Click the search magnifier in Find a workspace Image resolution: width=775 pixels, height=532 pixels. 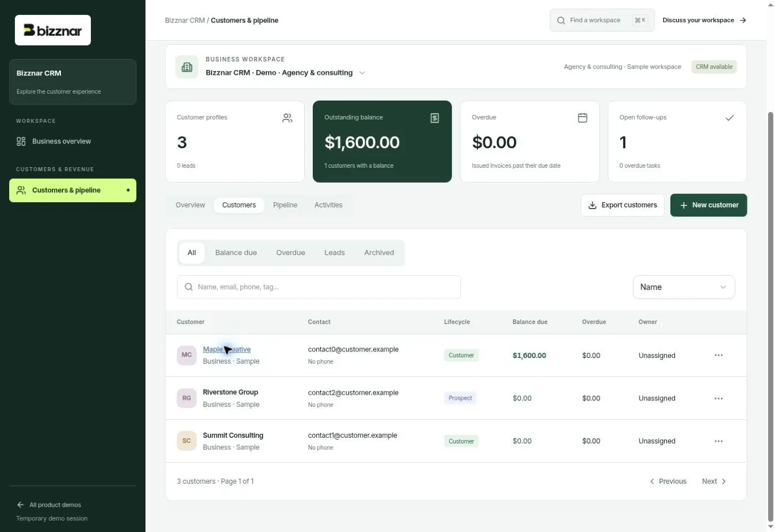coord(561,21)
